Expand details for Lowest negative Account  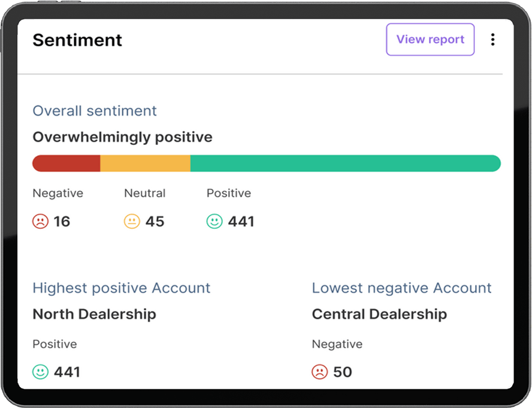401,288
